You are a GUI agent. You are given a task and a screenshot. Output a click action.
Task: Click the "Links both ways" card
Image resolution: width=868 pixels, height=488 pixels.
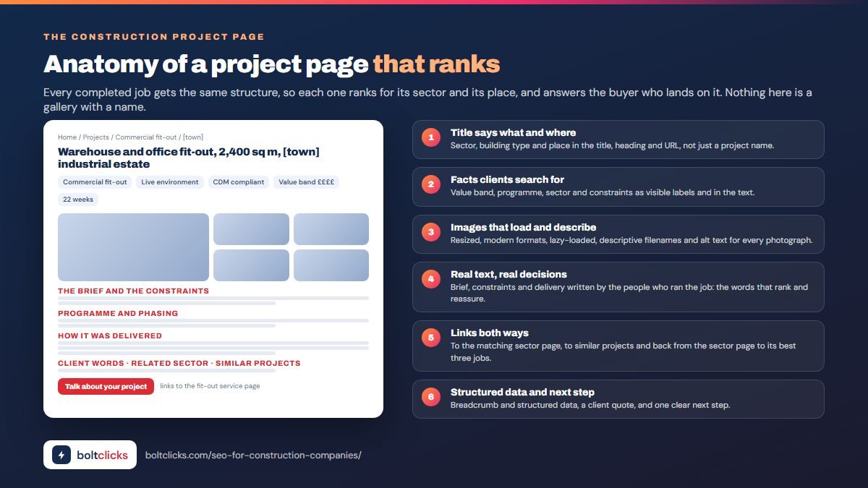tap(618, 346)
